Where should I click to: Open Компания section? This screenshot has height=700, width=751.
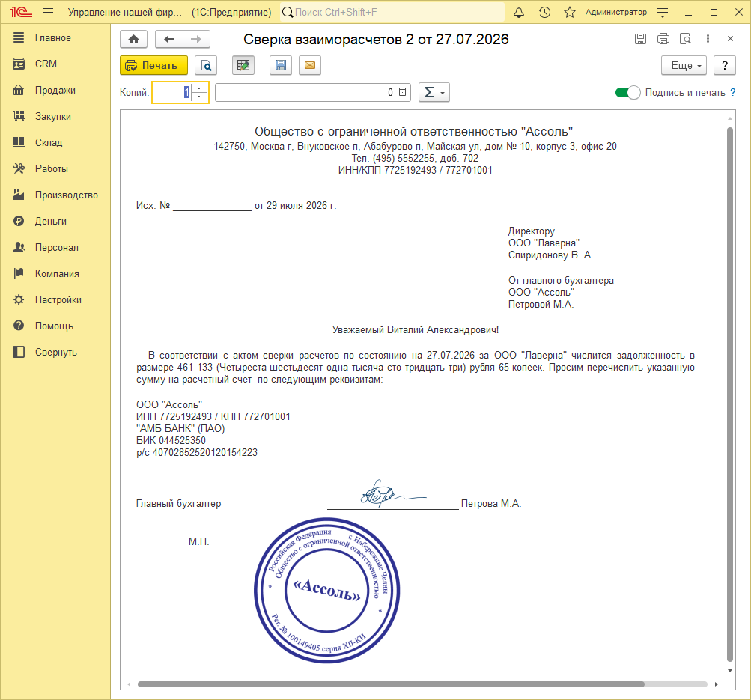point(55,274)
